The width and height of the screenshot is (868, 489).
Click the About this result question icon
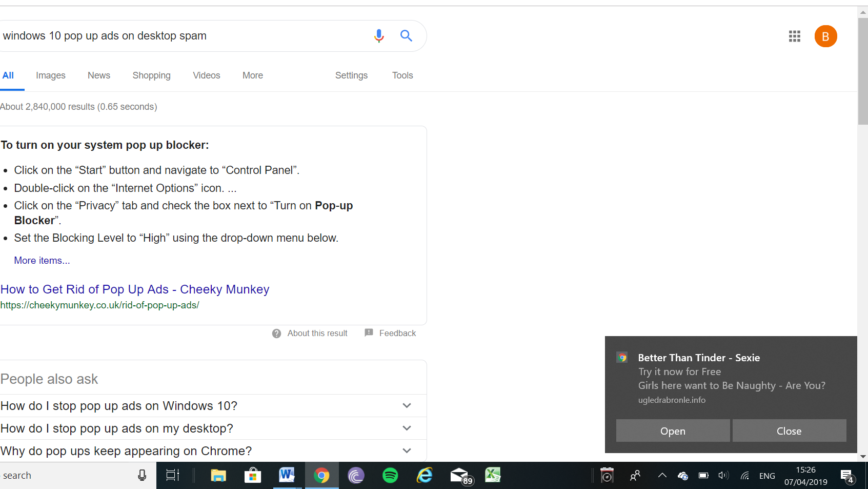tap(277, 334)
